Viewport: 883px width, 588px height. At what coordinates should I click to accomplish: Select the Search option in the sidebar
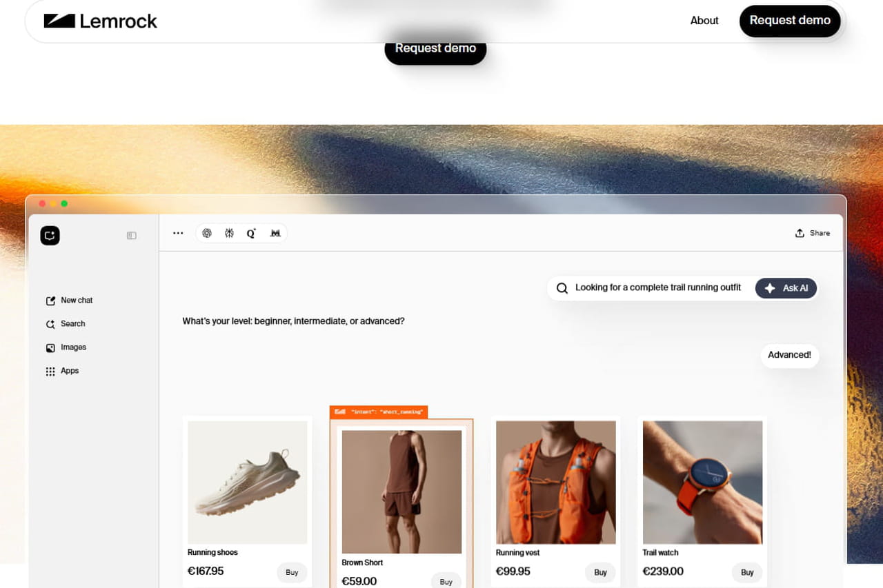point(72,323)
